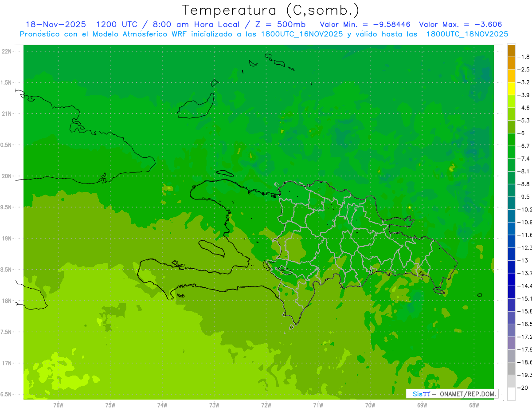
Task: Click the '21N' latitude label
Action: [x=7, y=114]
